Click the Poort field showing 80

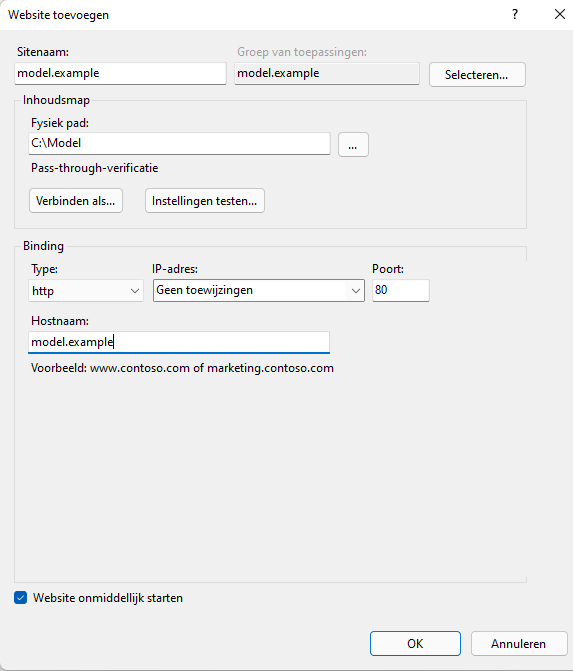pyautogui.click(x=401, y=291)
